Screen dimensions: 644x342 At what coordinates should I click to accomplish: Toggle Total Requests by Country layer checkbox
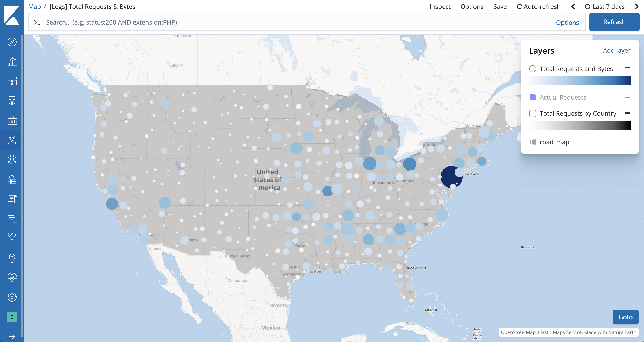tap(532, 114)
